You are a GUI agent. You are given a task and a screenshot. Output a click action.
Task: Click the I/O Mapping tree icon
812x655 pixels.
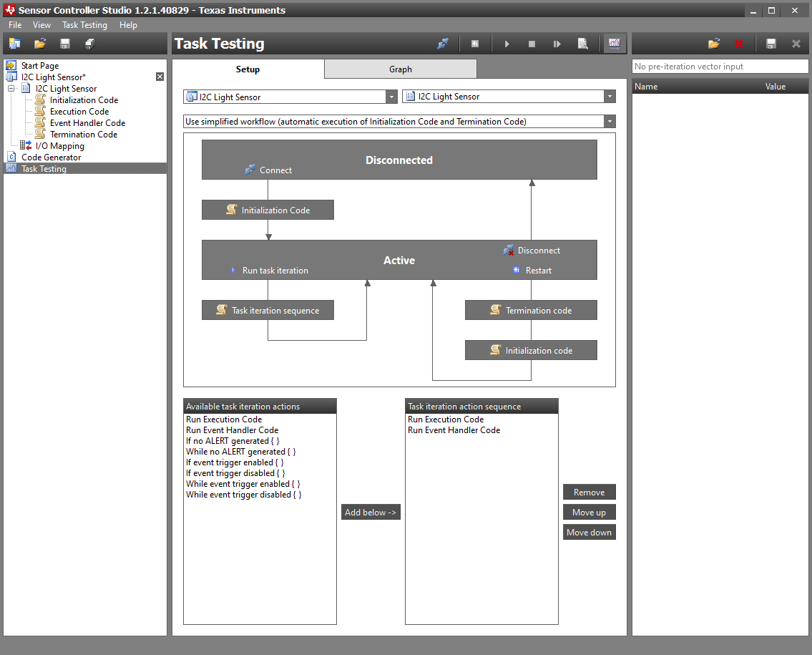click(25, 145)
